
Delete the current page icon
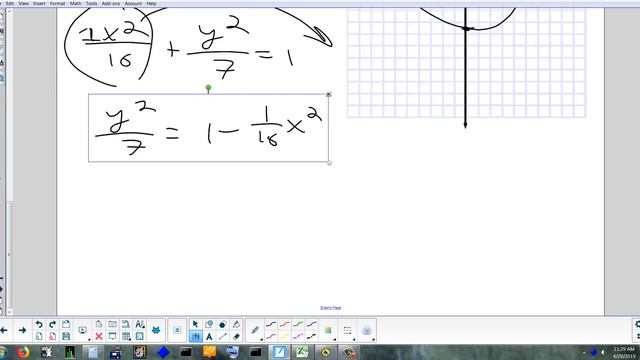tap(52, 336)
